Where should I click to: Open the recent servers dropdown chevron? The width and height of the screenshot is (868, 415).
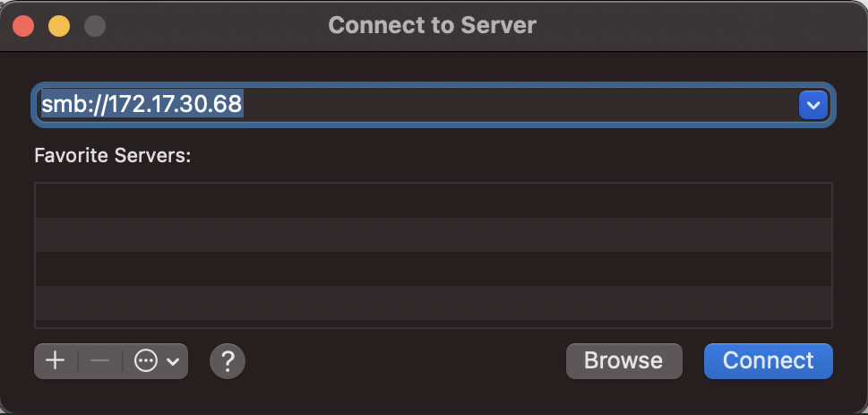pyautogui.click(x=813, y=105)
